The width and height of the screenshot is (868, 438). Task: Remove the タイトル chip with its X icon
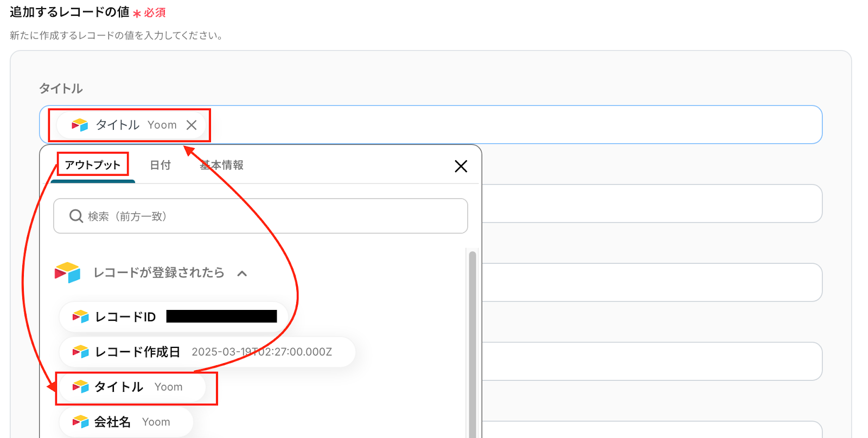[x=192, y=125]
